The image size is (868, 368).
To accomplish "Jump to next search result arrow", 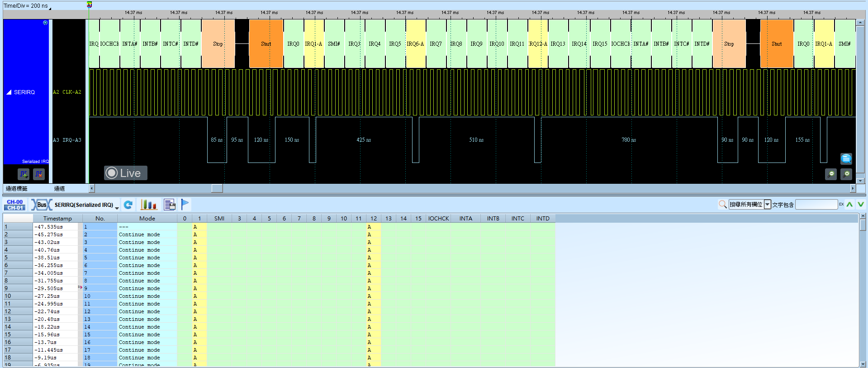I will [x=861, y=205].
